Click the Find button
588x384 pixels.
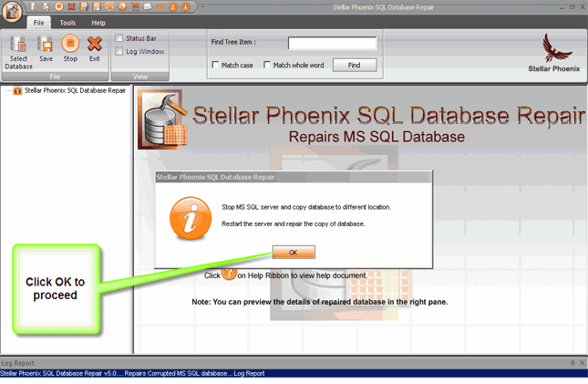point(355,65)
